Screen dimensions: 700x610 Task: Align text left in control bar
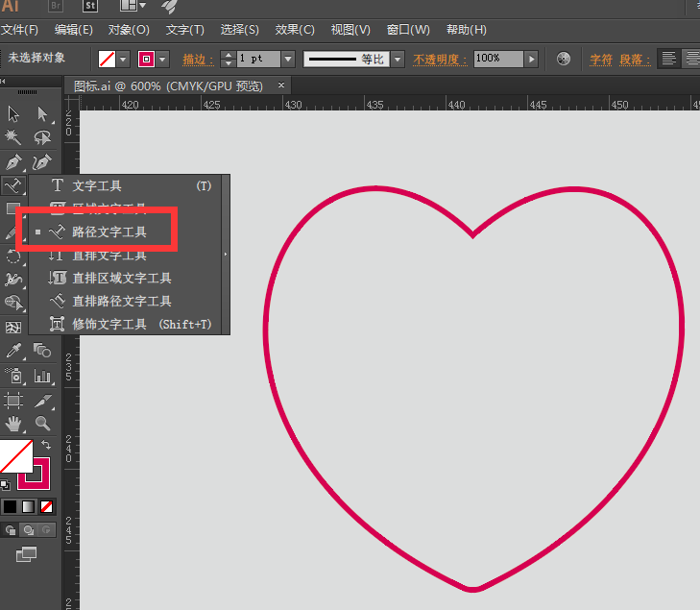pos(668,59)
